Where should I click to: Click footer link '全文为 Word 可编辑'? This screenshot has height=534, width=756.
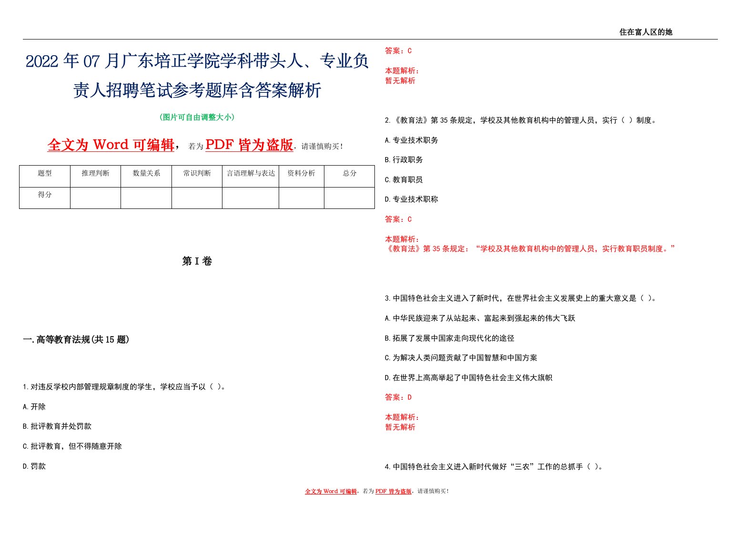(331, 491)
